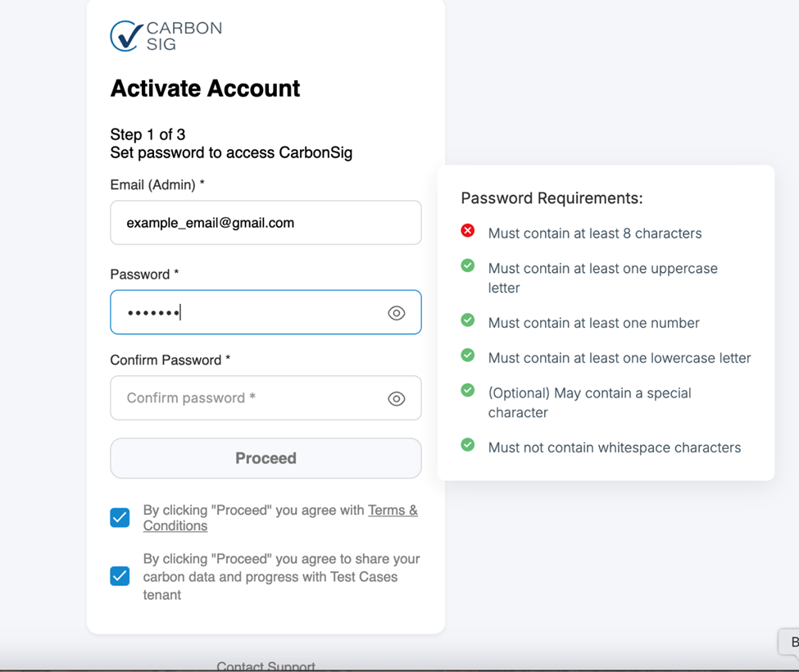
Task: Uncheck the share carbon data checkbox
Action: 120,576
